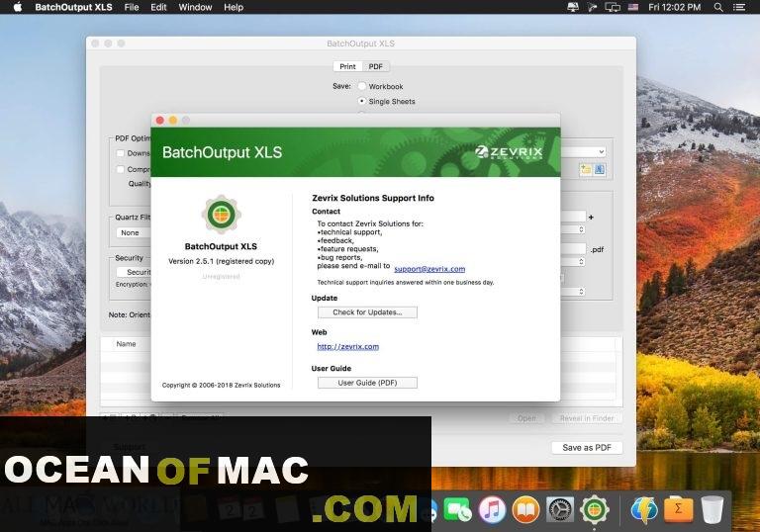Screen dimensions: 760x532
Task: Click BatchOutput XLS icon in the Dock
Action: click(x=594, y=509)
